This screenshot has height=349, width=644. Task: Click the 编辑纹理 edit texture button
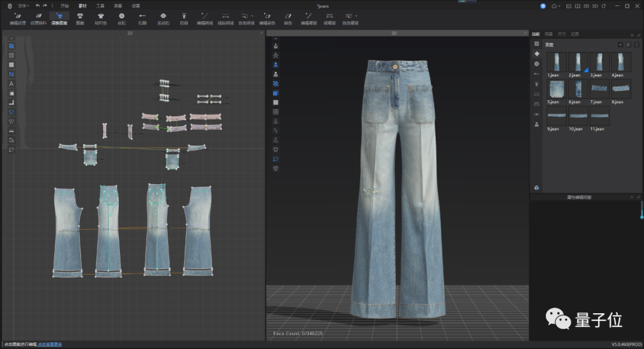click(17, 18)
